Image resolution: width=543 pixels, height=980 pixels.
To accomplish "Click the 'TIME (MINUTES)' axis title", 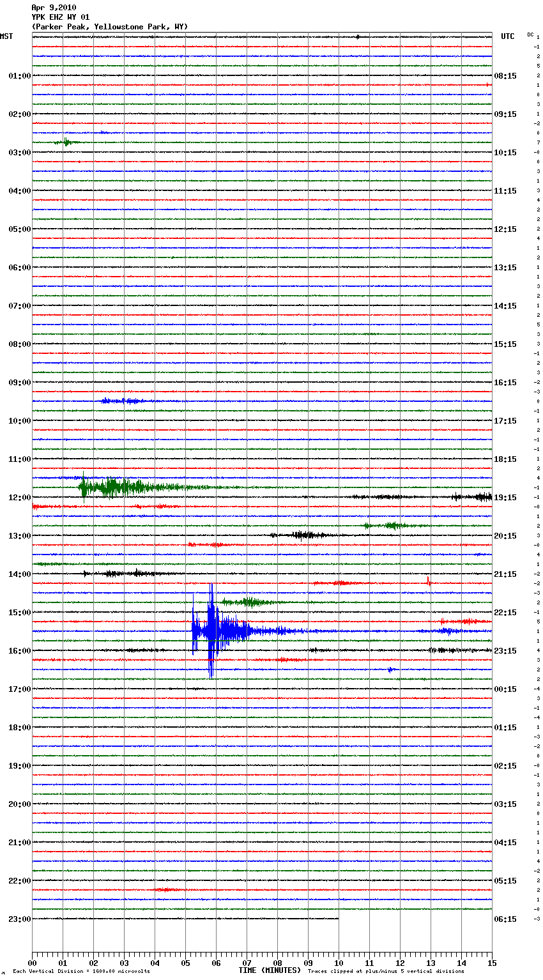I will [270, 970].
